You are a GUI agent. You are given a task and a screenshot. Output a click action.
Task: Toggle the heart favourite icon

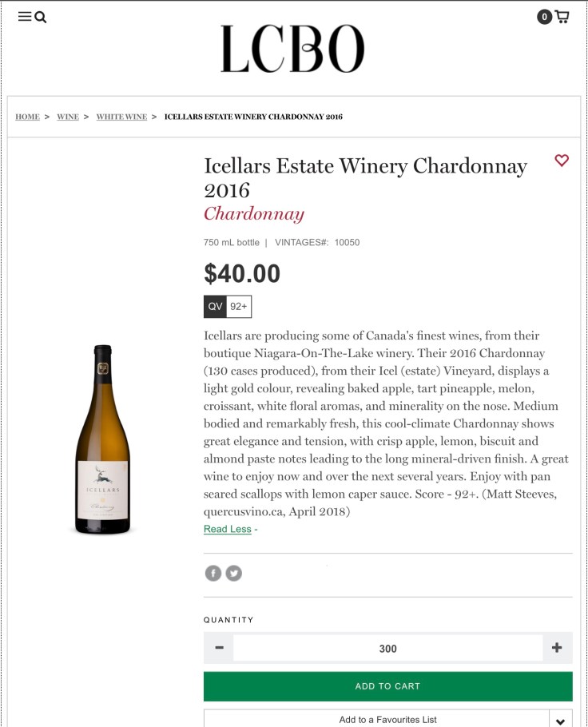pyautogui.click(x=562, y=161)
